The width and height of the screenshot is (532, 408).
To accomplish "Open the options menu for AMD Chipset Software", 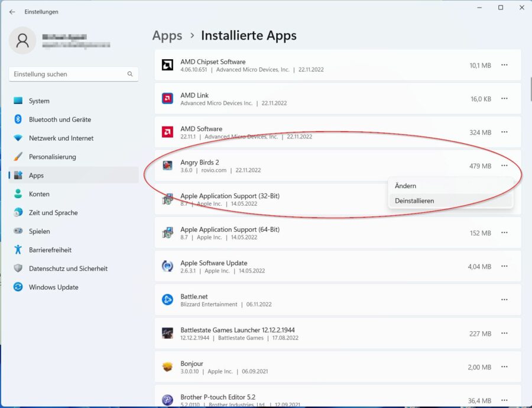I will coord(504,66).
